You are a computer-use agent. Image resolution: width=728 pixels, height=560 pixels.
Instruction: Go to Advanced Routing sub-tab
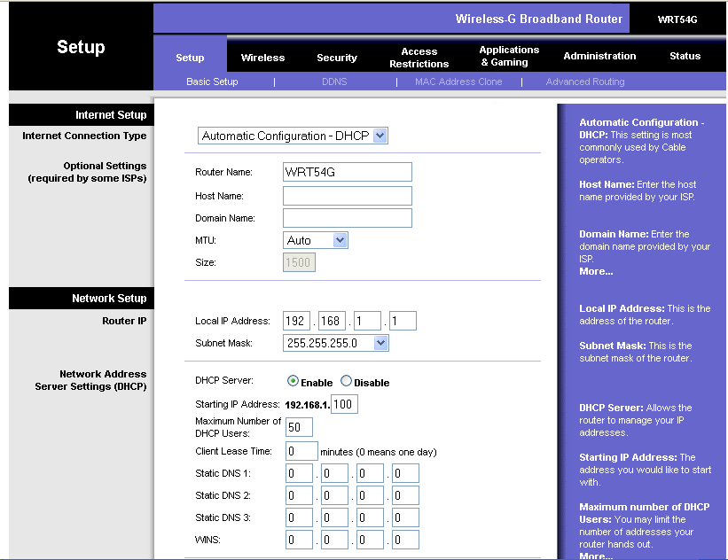(585, 82)
